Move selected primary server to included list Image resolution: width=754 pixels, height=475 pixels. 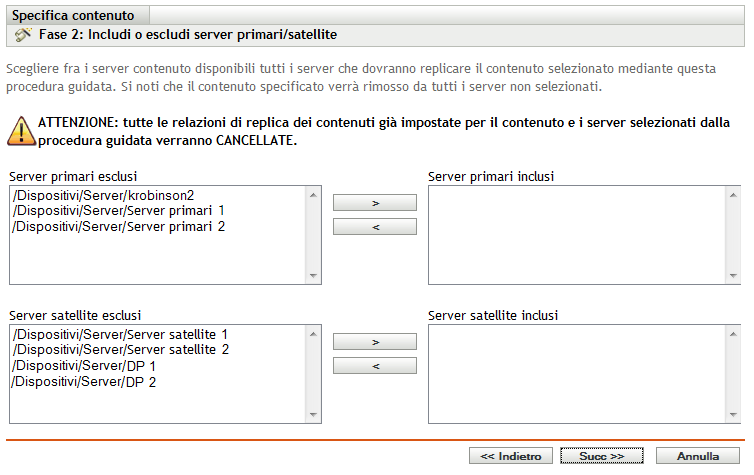pos(375,202)
